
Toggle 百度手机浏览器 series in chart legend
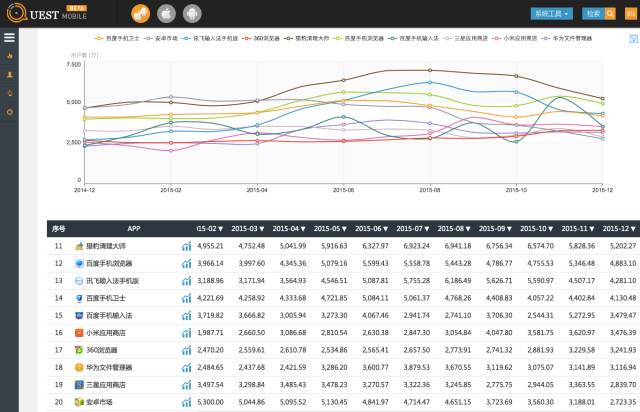coord(359,38)
